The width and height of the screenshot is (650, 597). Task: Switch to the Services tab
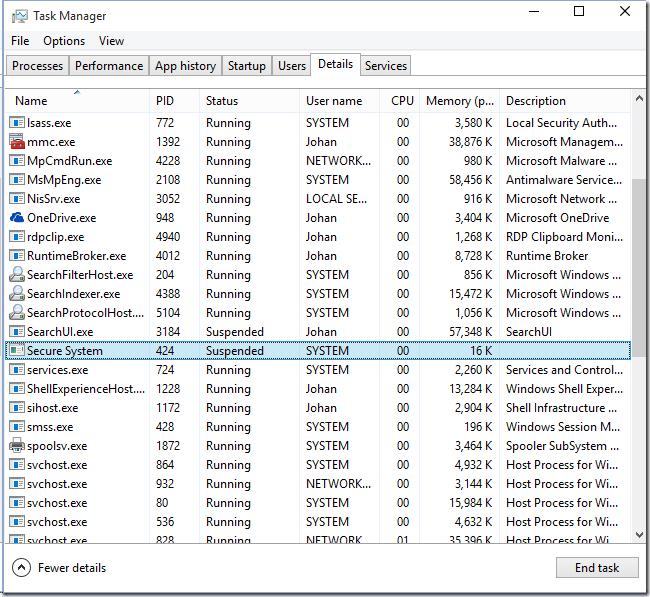click(386, 66)
